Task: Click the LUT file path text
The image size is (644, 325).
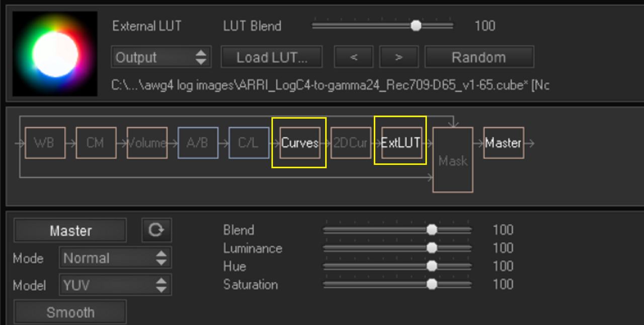Action: pos(330,85)
